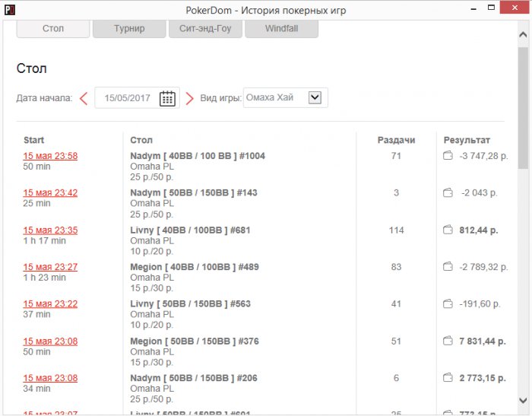
Task: Click table name Nadym [ 50BB / 150BB ] #143
Action: tap(194, 193)
